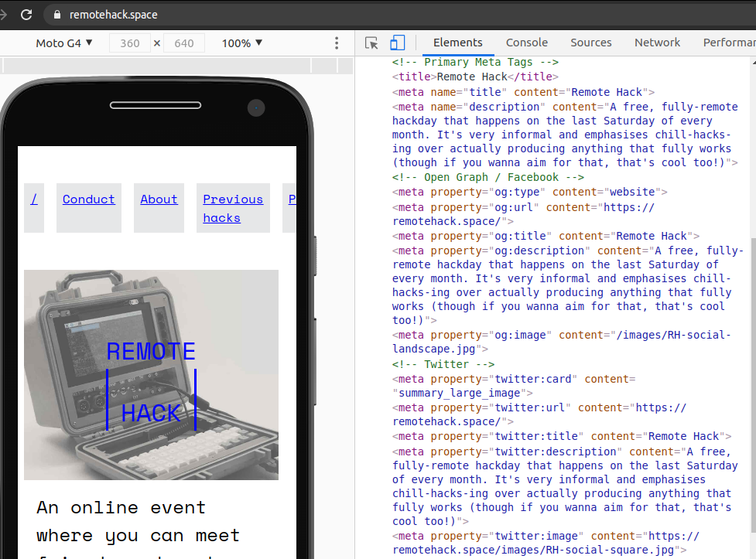The width and height of the screenshot is (756, 559).
Task: Click the "/" home link
Action: click(x=33, y=199)
